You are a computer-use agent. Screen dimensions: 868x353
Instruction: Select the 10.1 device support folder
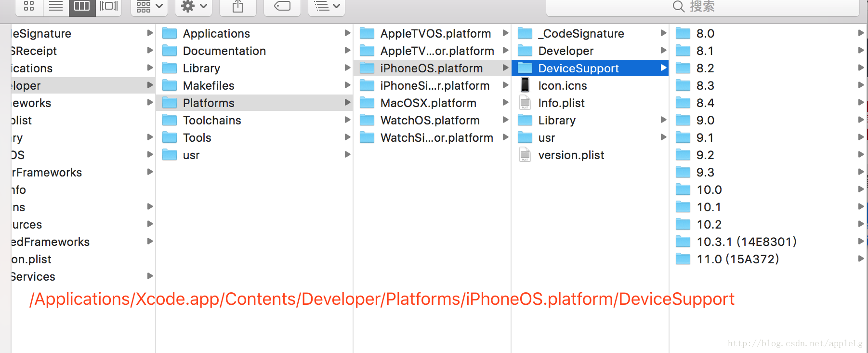click(x=768, y=207)
